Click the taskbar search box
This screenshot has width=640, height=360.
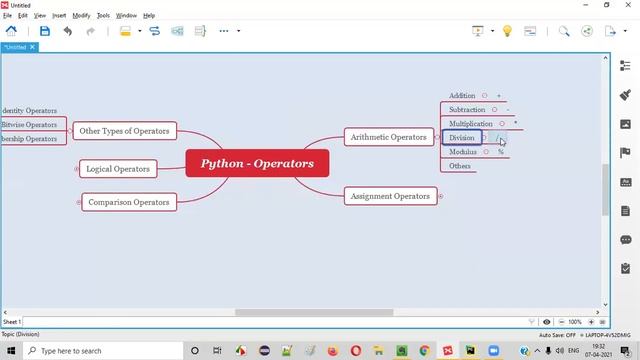pyautogui.click(x=103, y=351)
